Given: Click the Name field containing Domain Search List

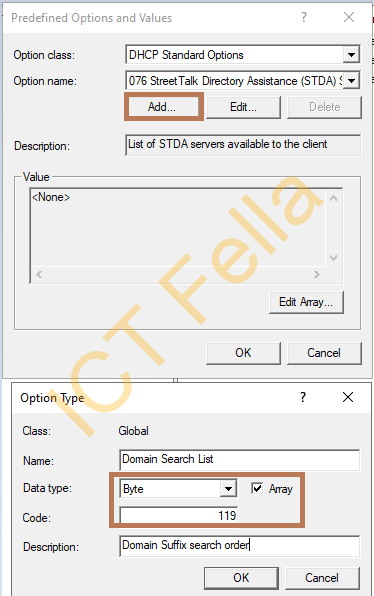Looking at the screenshot, I should pos(239,460).
